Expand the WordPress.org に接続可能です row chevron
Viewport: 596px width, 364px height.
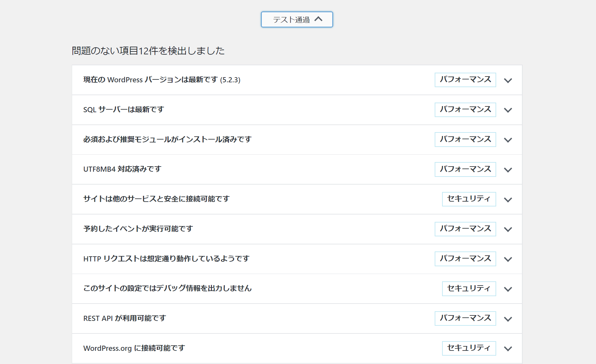tap(508, 349)
